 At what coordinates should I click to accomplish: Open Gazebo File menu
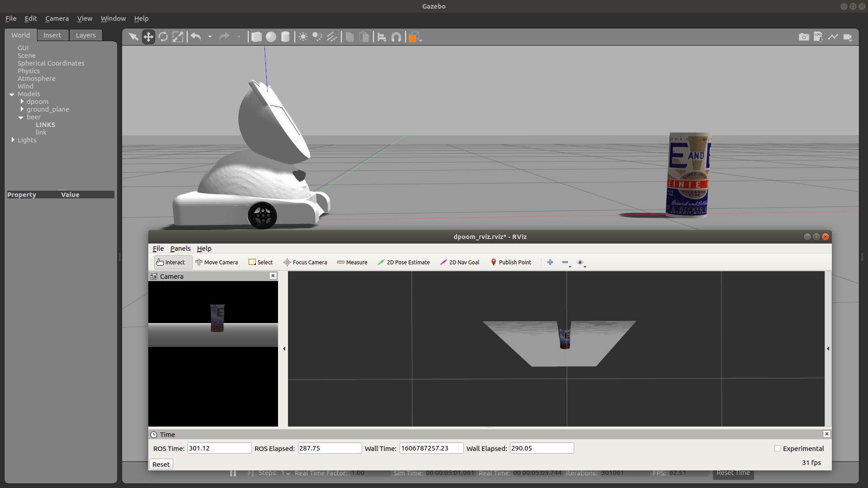tap(11, 19)
